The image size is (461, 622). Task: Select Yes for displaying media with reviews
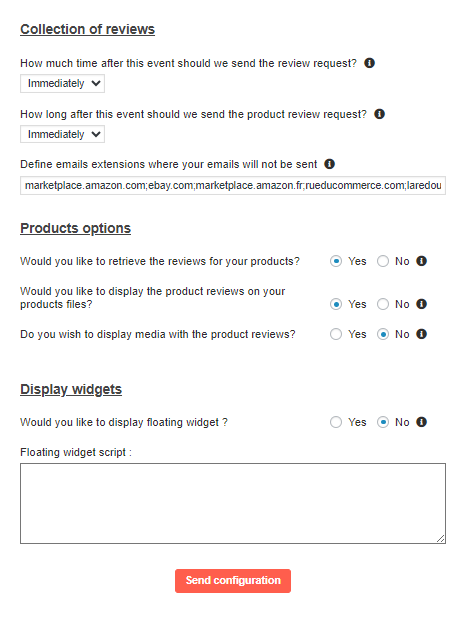click(x=336, y=334)
